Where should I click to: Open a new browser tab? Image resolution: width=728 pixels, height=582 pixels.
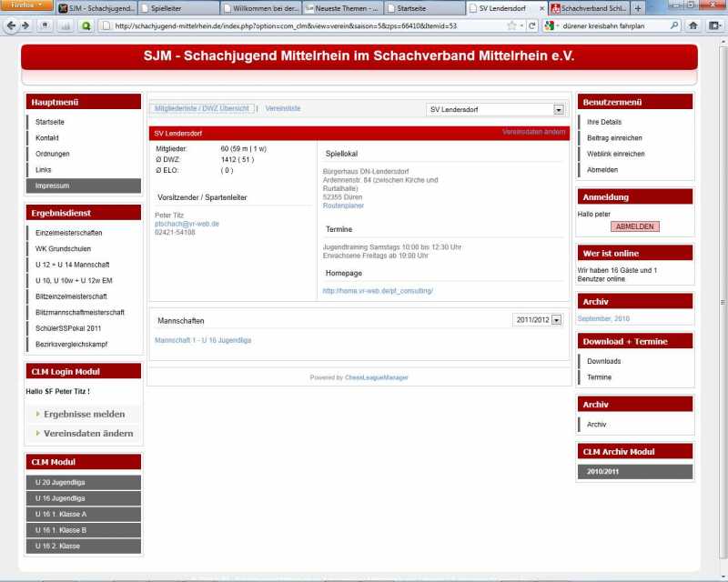638,8
